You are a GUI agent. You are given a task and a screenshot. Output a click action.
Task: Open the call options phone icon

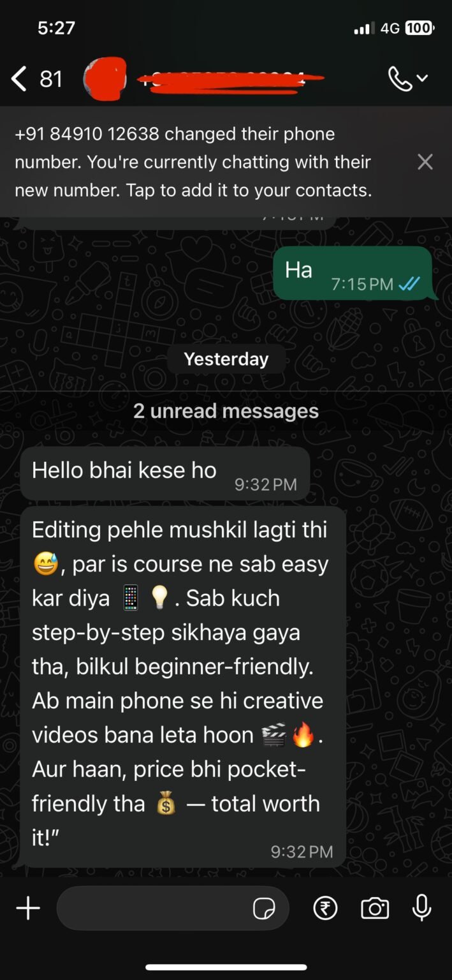(400, 79)
